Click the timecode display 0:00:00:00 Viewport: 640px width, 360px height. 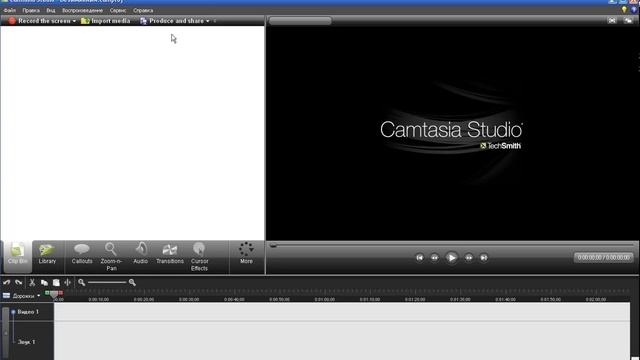(x=604, y=258)
